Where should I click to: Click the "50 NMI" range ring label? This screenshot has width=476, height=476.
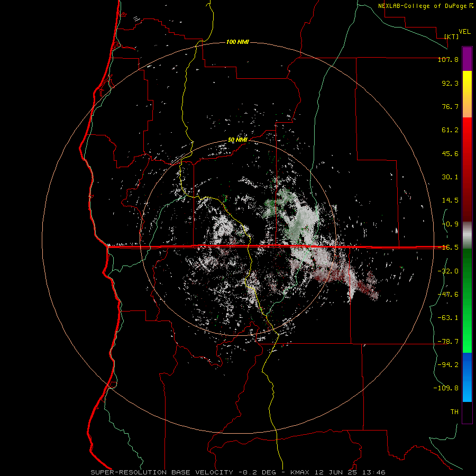tap(237, 140)
